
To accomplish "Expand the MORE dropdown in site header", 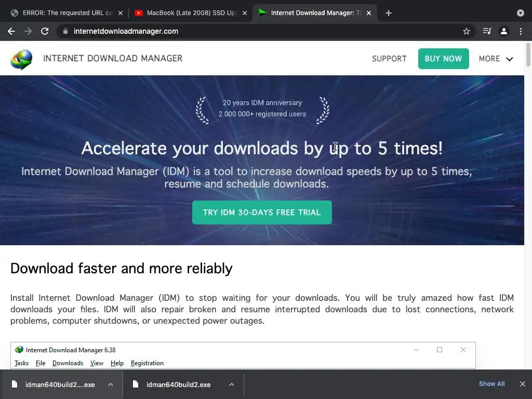I will [496, 59].
